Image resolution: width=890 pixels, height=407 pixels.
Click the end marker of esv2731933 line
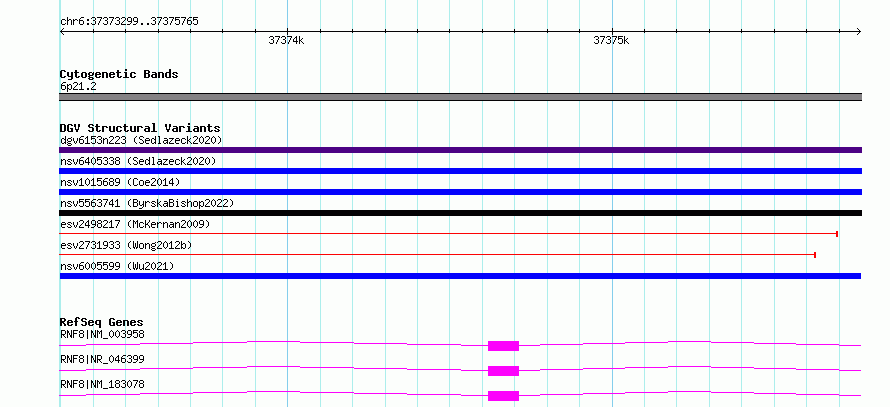815,255
